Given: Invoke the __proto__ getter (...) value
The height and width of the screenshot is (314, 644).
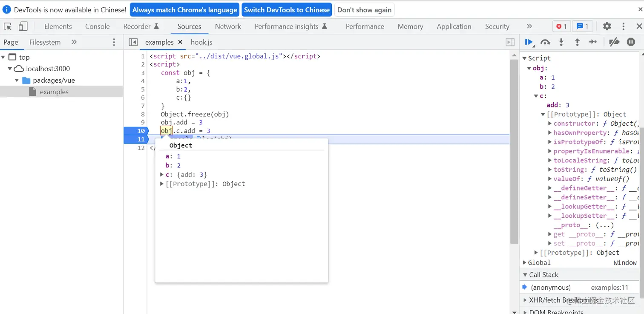Looking at the screenshot, I should point(605,225).
